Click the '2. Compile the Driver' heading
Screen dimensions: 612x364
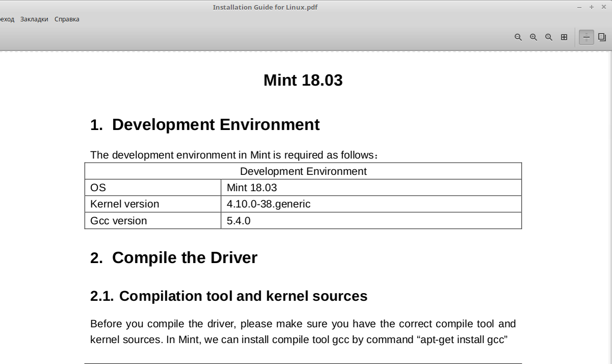[174, 258]
